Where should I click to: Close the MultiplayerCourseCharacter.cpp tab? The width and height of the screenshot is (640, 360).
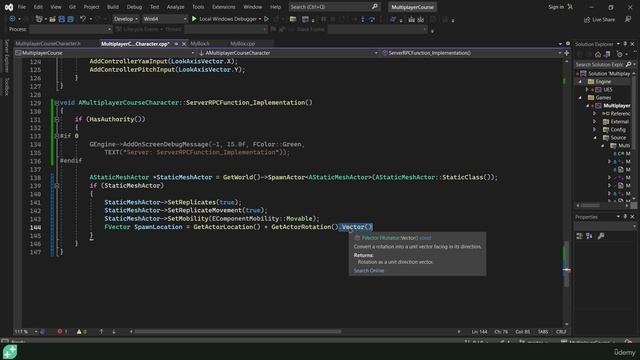coord(184,44)
